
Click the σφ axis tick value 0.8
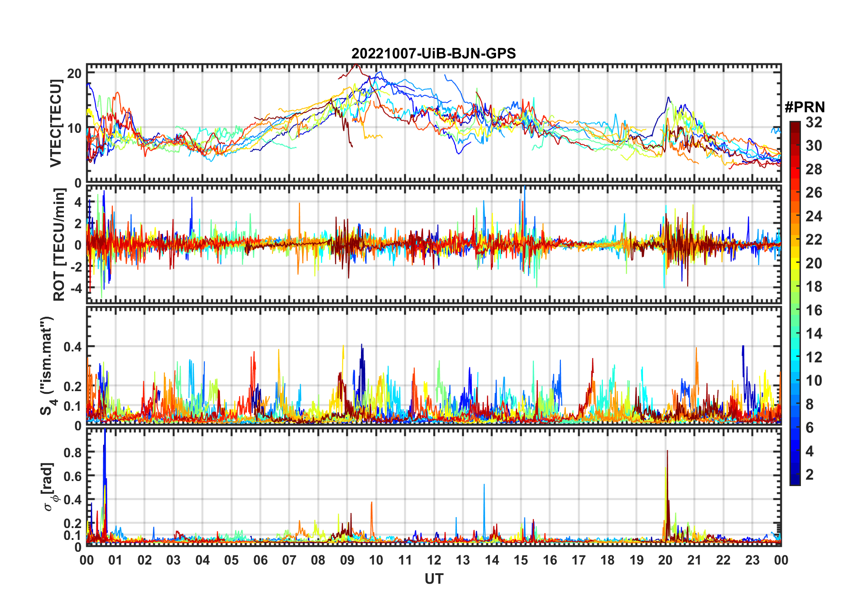(73, 452)
